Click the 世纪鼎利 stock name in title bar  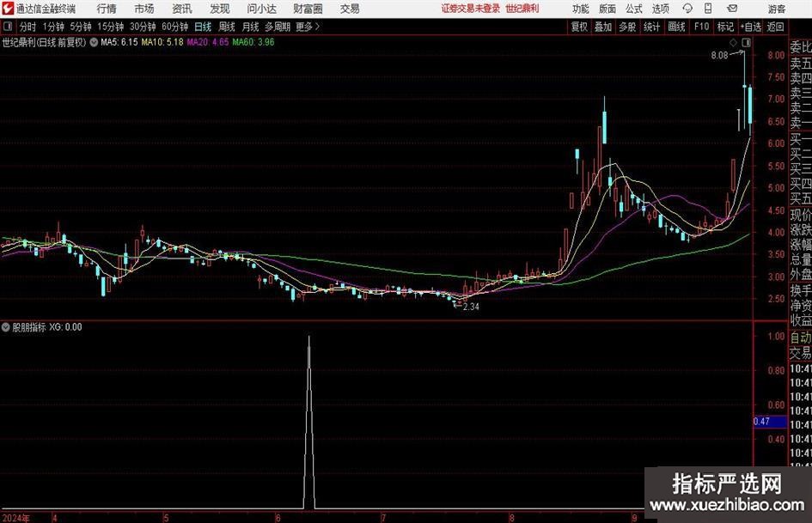[x=522, y=9]
